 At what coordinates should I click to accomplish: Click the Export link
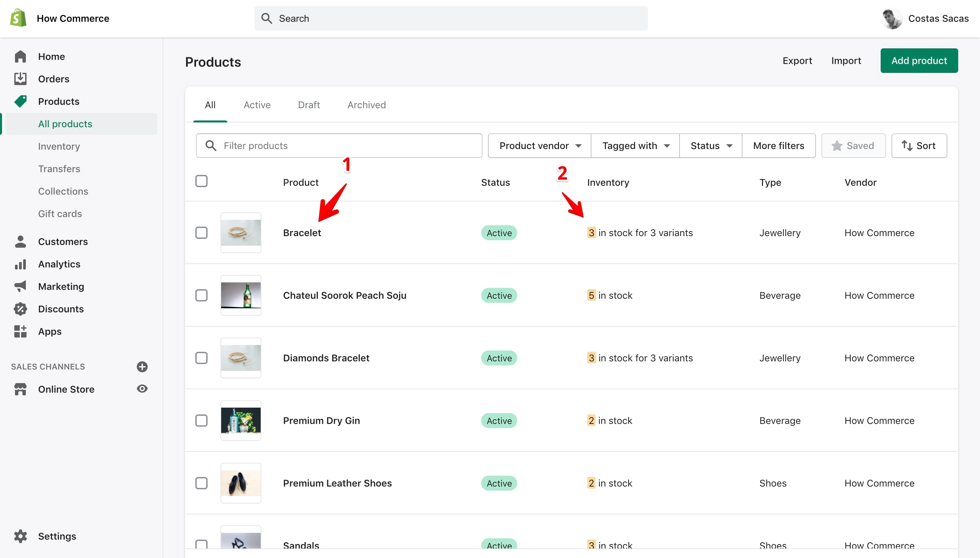(x=797, y=61)
